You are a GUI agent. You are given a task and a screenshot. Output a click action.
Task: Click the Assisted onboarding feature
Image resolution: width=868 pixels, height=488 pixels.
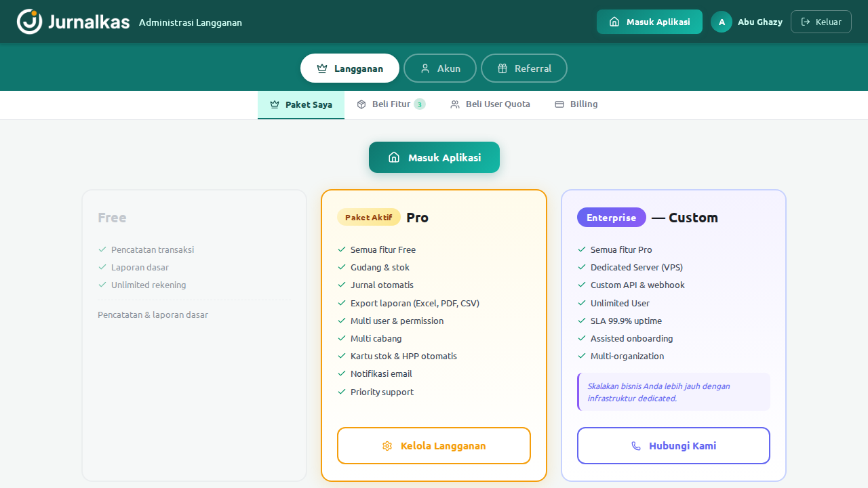pyautogui.click(x=631, y=338)
